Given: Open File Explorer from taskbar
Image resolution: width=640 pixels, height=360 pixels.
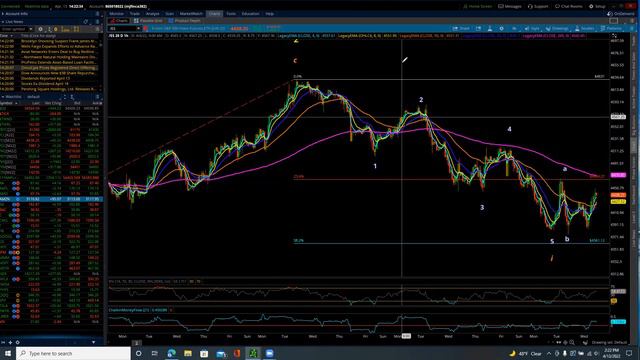Looking at the screenshot, I should coord(188,353).
